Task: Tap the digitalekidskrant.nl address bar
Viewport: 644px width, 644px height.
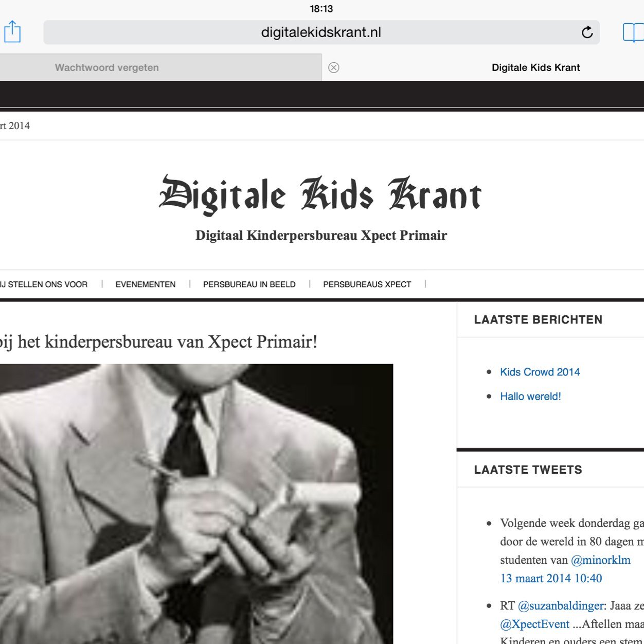Action: click(321, 32)
